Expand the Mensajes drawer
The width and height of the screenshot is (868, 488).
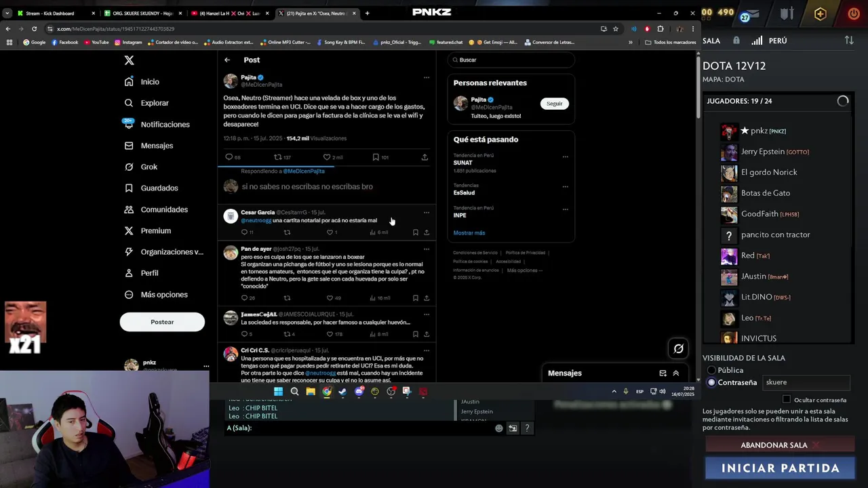point(676,373)
